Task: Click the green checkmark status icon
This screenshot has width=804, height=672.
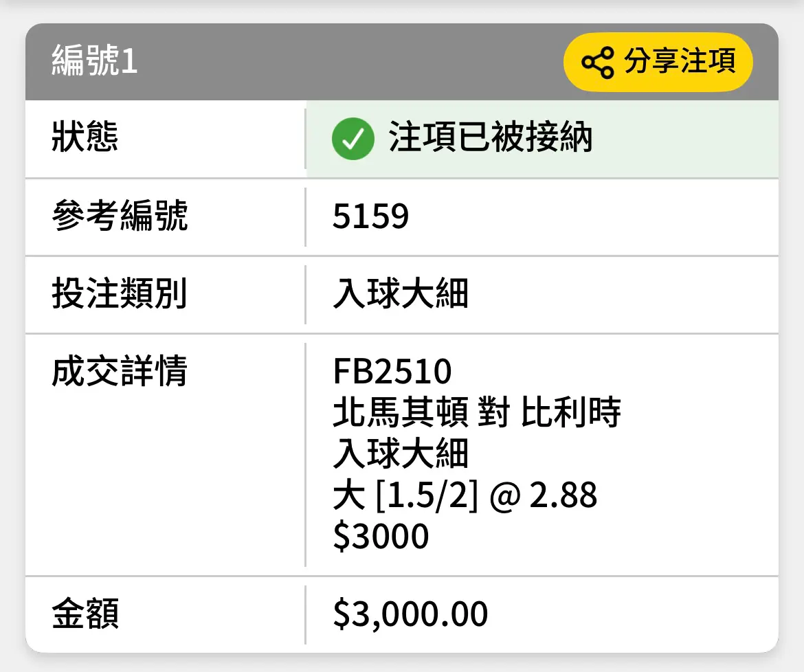Action: point(353,138)
